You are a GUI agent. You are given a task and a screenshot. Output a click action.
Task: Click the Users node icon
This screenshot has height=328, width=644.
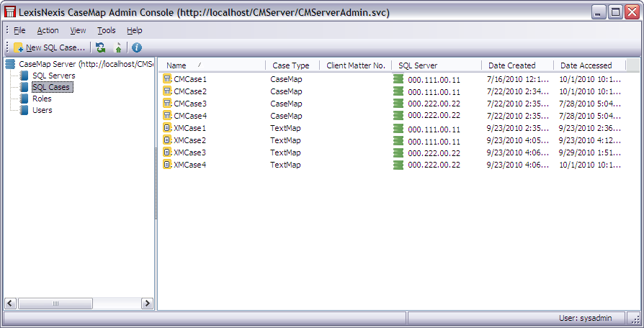(24, 110)
